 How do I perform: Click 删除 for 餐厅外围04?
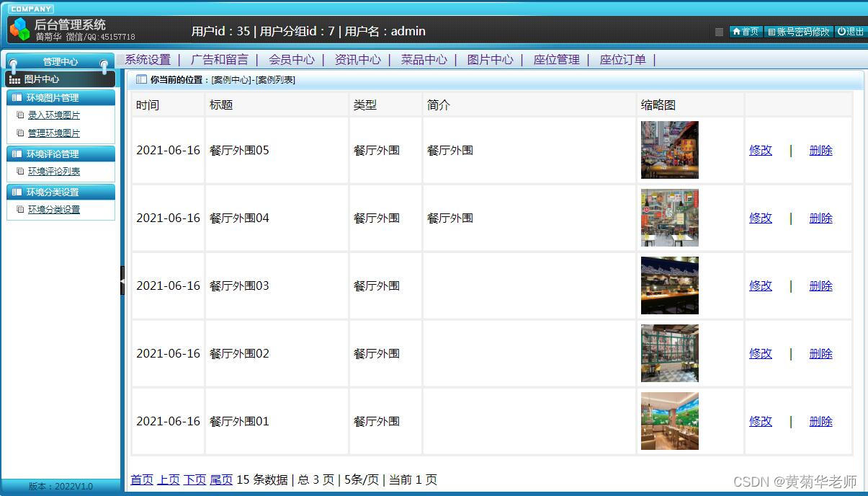point(820,218)
